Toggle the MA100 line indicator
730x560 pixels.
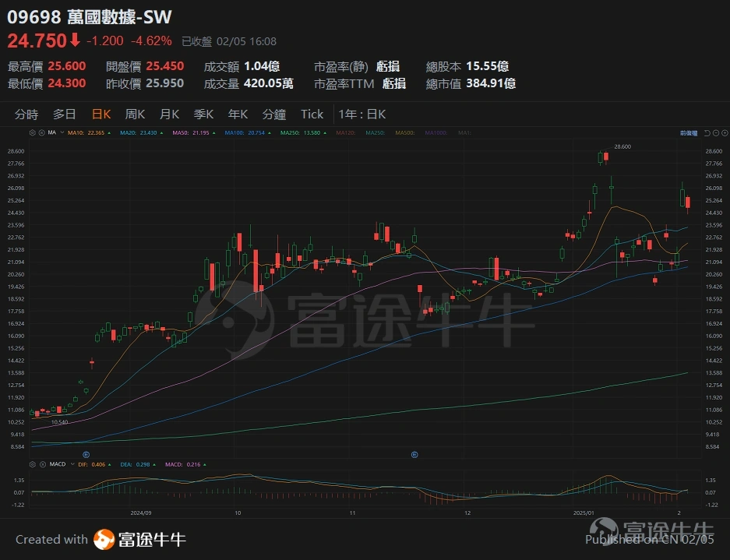(248, 132)
